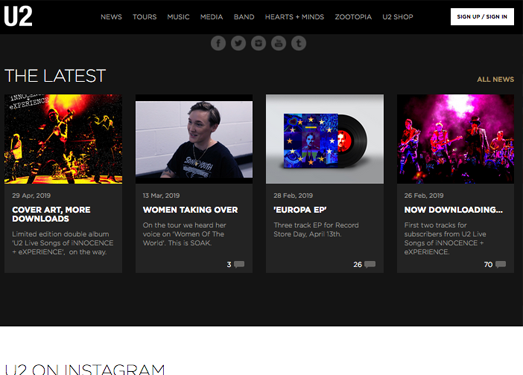Click the comment count 70
This screenshot has width=523, height=375.
coord(488,265)
